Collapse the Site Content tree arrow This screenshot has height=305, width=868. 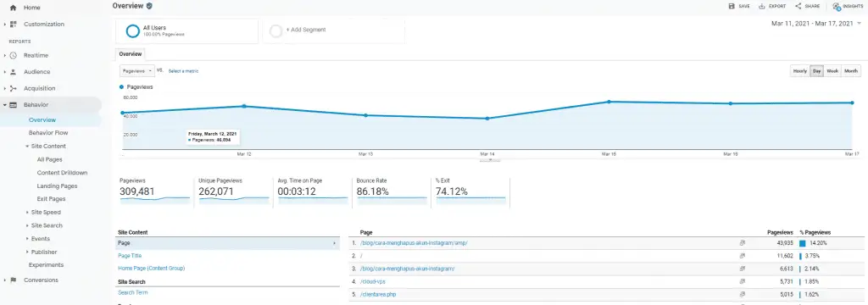27,146
